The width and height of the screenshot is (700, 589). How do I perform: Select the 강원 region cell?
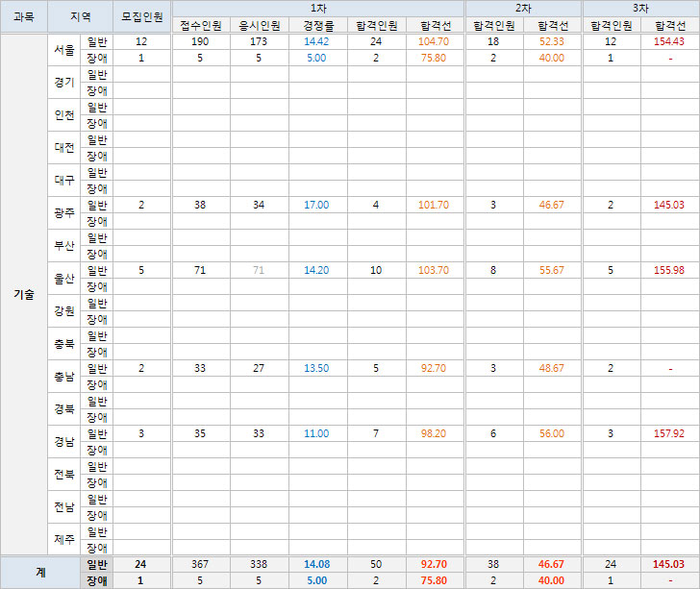click(63, 310)
